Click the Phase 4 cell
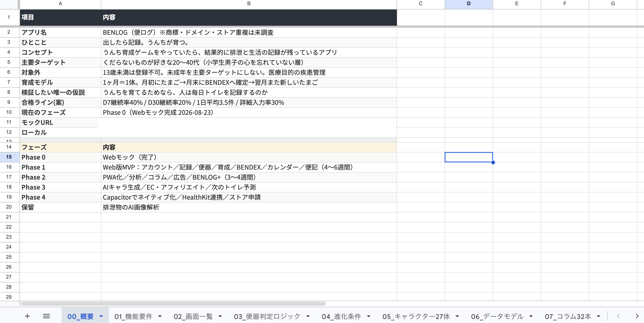Image resolution: width=644 pixels, height=323 pixels. [x=60, y=197]
